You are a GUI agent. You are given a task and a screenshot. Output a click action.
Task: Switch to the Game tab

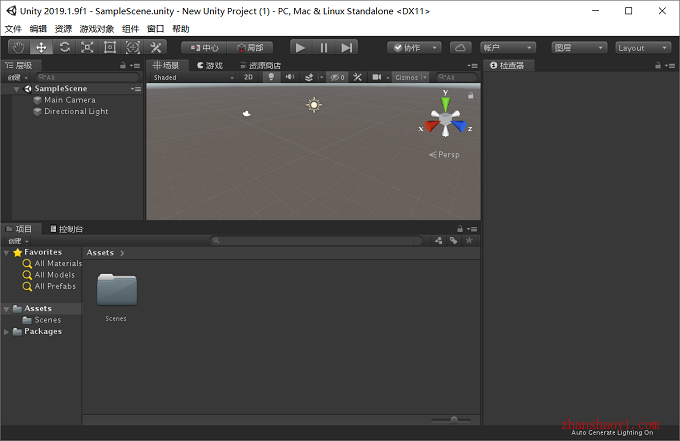pos(210,65)
